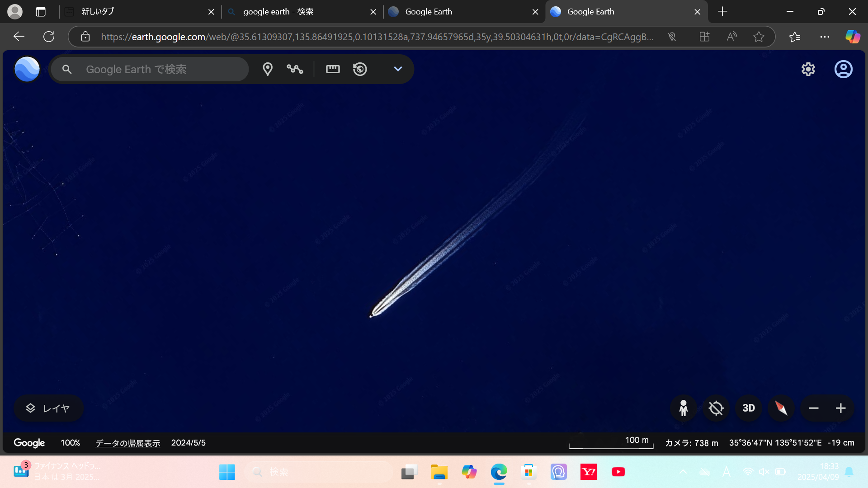Open the Google Earth settings gear
The height and width of the screenshot is (488, 868).
(x=808, y=69)
